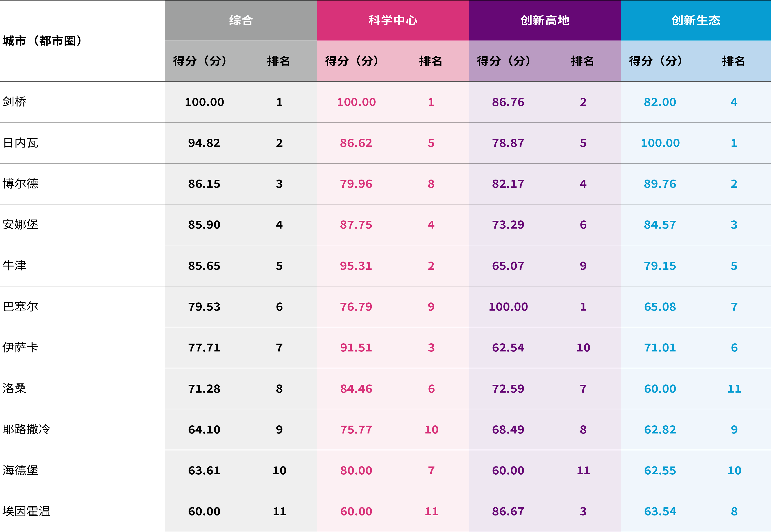Click 海德堡's 综合 score 63.61
The width and height of the screenshot is (771, 532).
(x=204, y=471)
